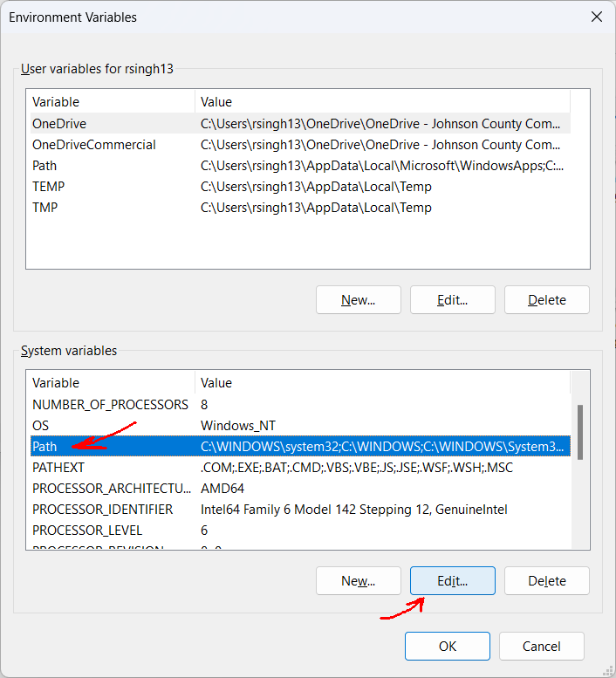Image resolution: width=616 pixels, height=678 pixels.
Task: Click the .COM;.EXE;.BAT value cell
Action: (x=357, y=468)
